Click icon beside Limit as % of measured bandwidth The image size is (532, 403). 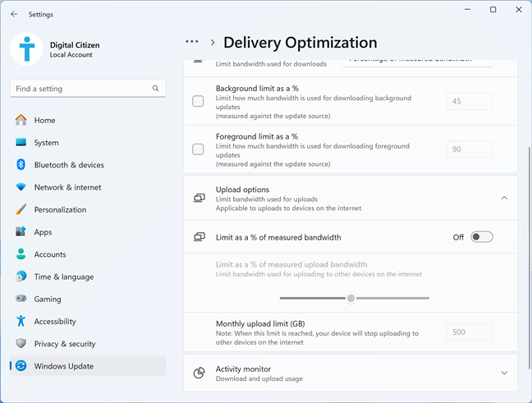click(x=199, y=236)
